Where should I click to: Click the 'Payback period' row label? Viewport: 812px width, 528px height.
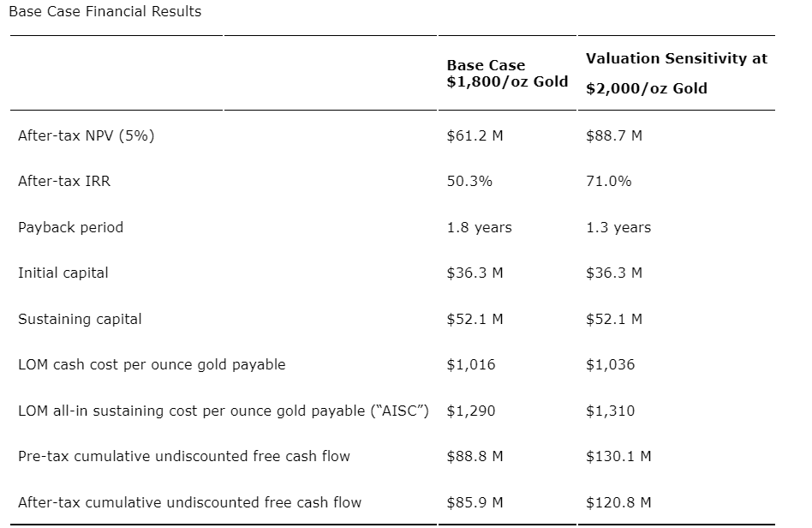[70, 227]
